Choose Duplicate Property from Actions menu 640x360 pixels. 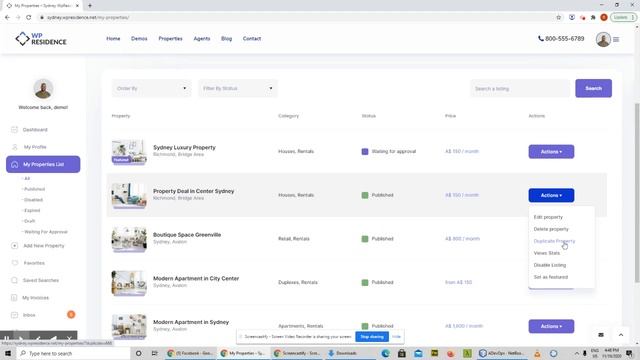pos(554,241)
